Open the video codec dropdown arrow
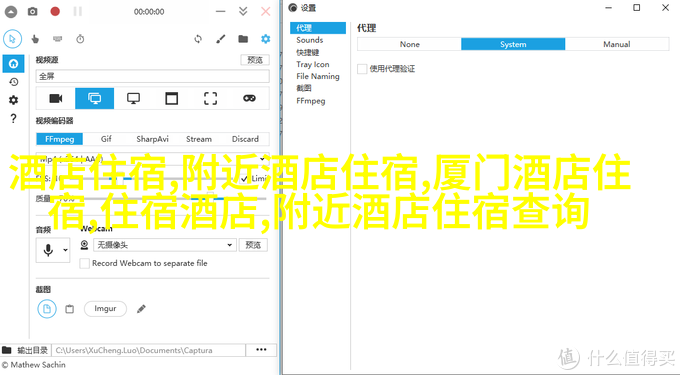Image resolution: width=680 pixels, height=375 pixels. pos(262,159)
